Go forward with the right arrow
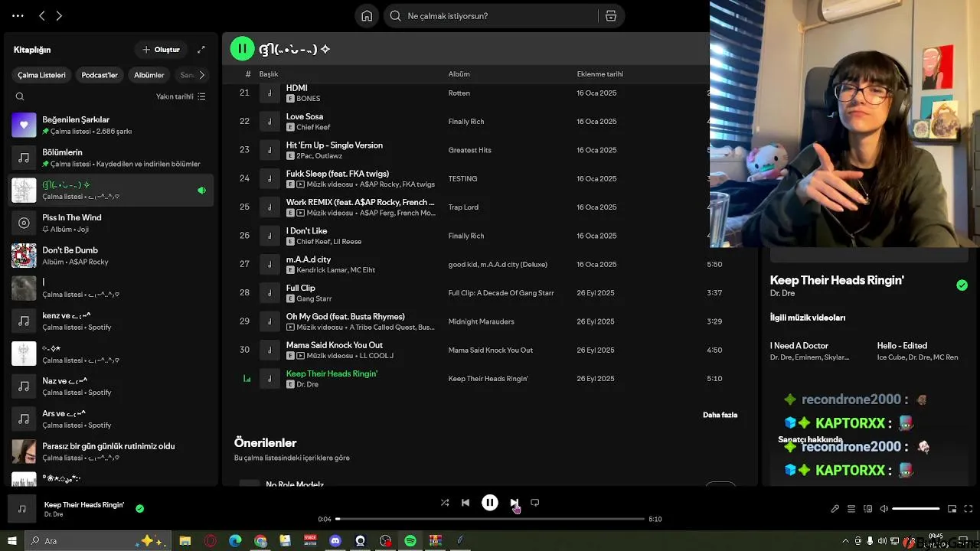 (x=59, y=15)
